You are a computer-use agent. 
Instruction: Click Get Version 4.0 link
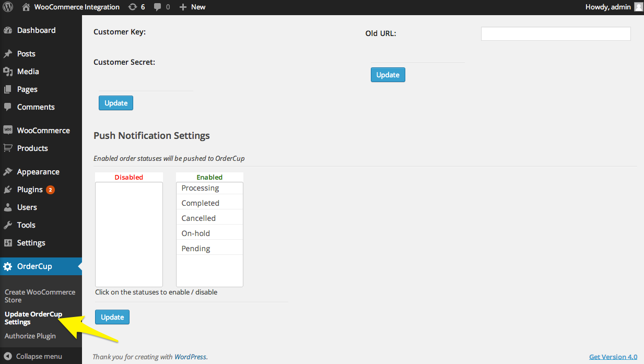[613, 357]
